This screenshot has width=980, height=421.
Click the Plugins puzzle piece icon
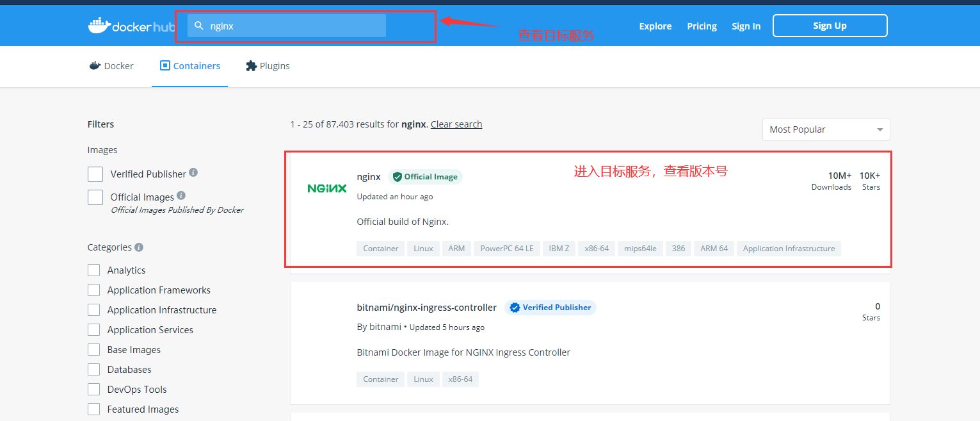pyautogui.click(x=251, y=65)
